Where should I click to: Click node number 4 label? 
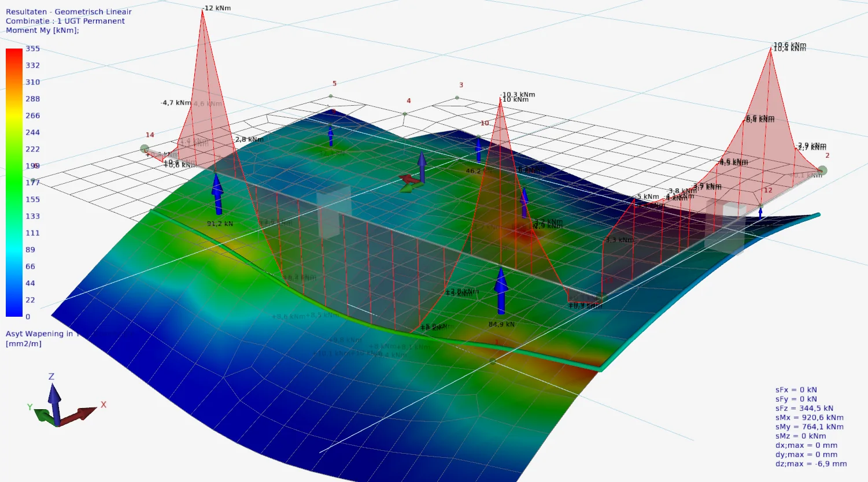pos(408,101)
